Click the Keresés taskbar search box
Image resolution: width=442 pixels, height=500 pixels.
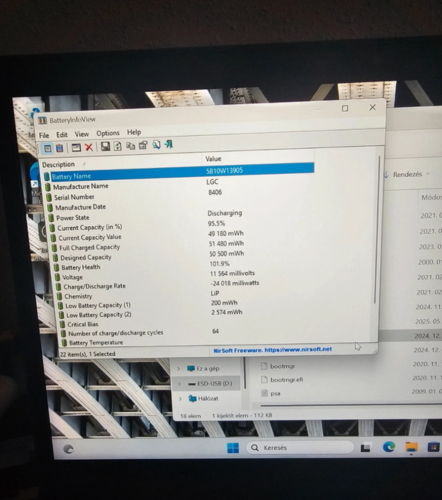click(300, 447)
